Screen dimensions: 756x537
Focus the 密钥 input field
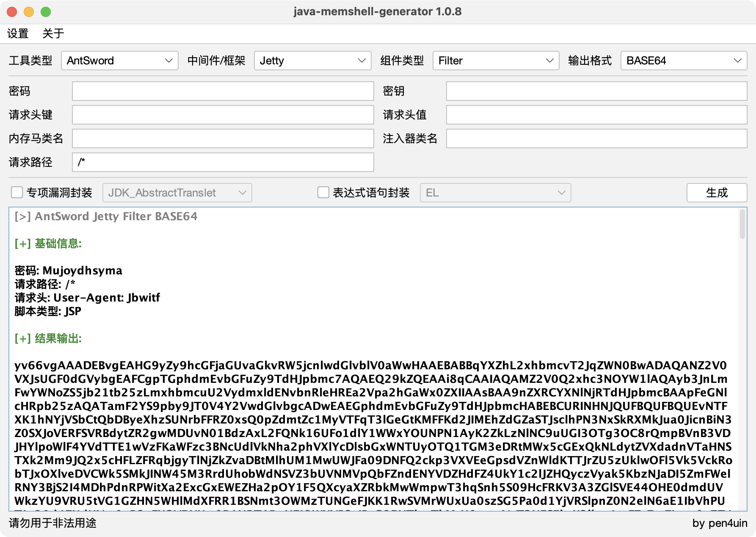(596, 91)
